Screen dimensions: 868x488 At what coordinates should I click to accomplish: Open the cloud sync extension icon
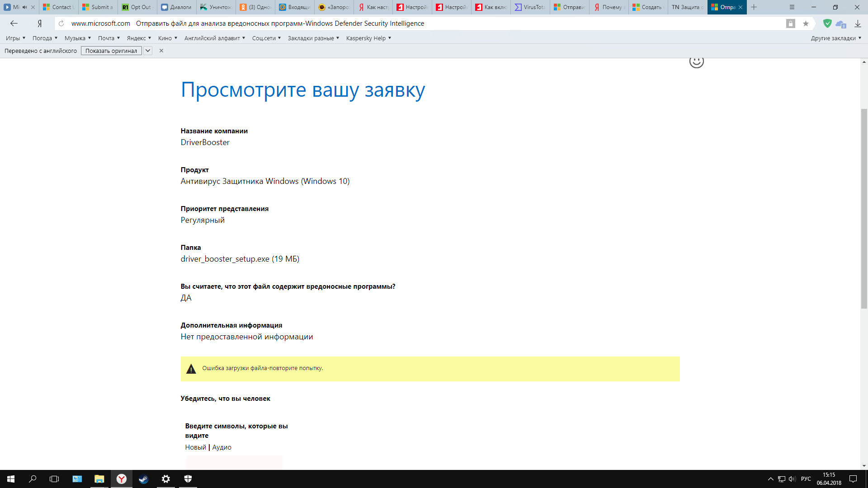pos(841,24)
